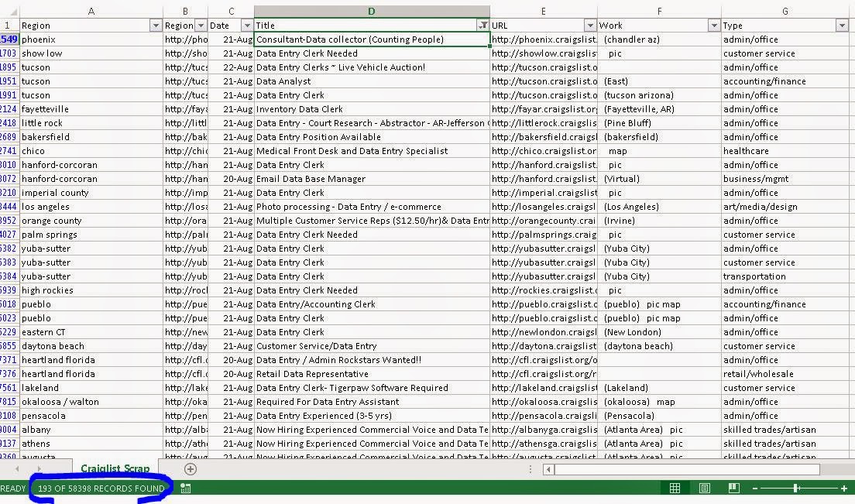Click the 'high rockies' region cell
This screenshot has height=504, width=855.
91,290
